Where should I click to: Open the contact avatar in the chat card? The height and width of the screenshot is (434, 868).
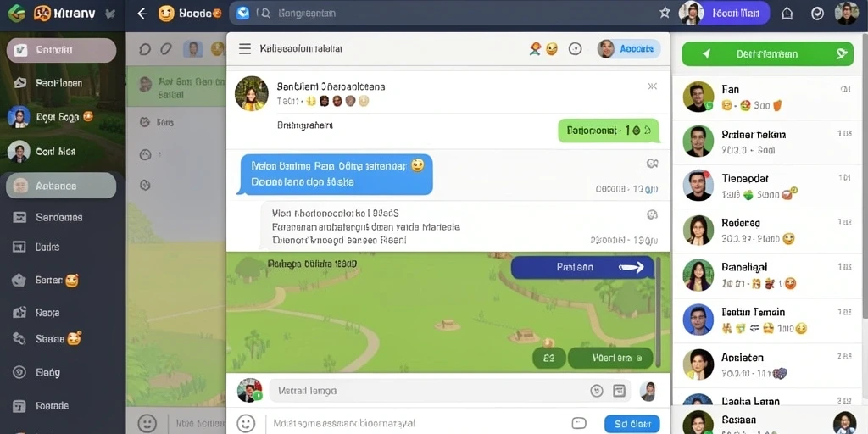[x=251, y=93]
